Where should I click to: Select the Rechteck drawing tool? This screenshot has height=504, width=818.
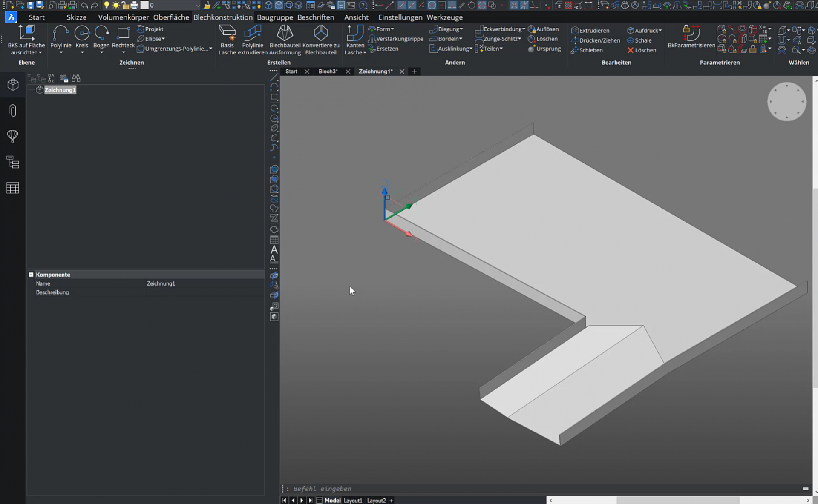point(123,39)
